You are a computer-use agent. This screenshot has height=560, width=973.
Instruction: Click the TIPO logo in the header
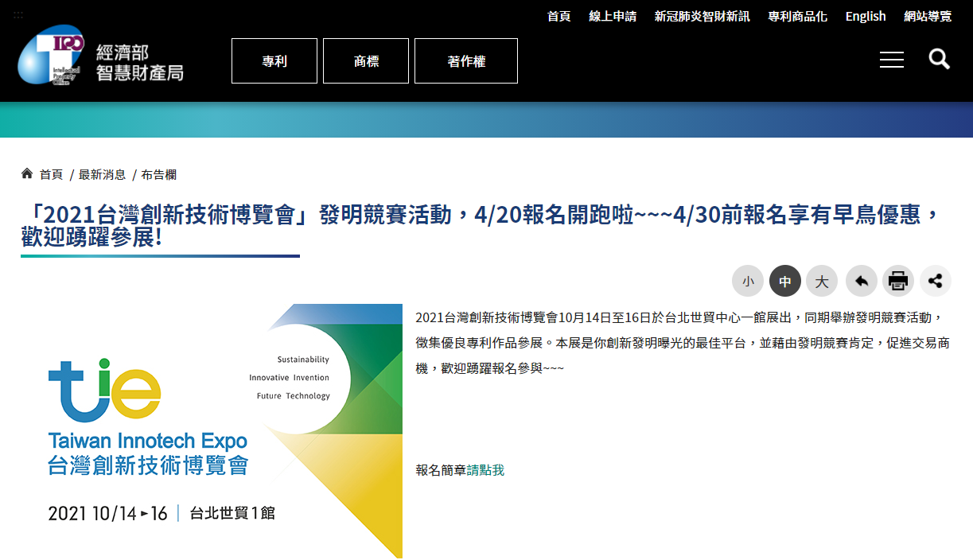[51, 55]
